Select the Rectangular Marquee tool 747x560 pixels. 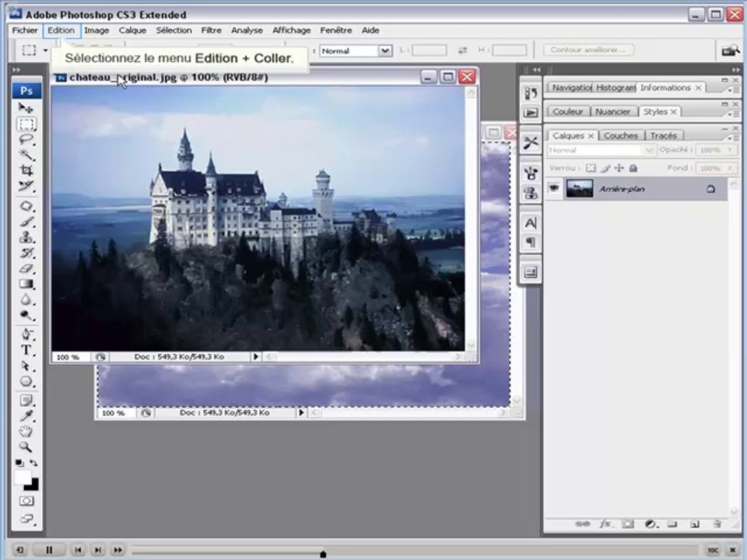tap(26, 124)
